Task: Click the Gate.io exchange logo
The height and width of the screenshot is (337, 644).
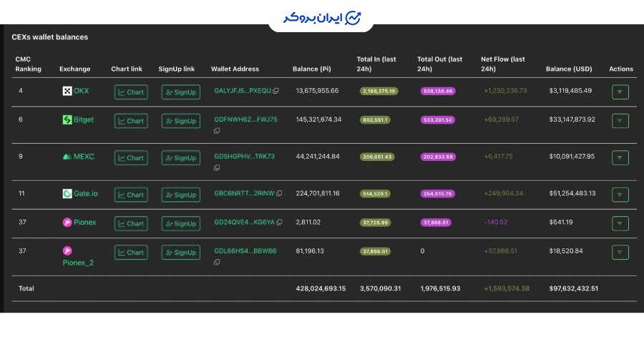Action: [67, 193]
